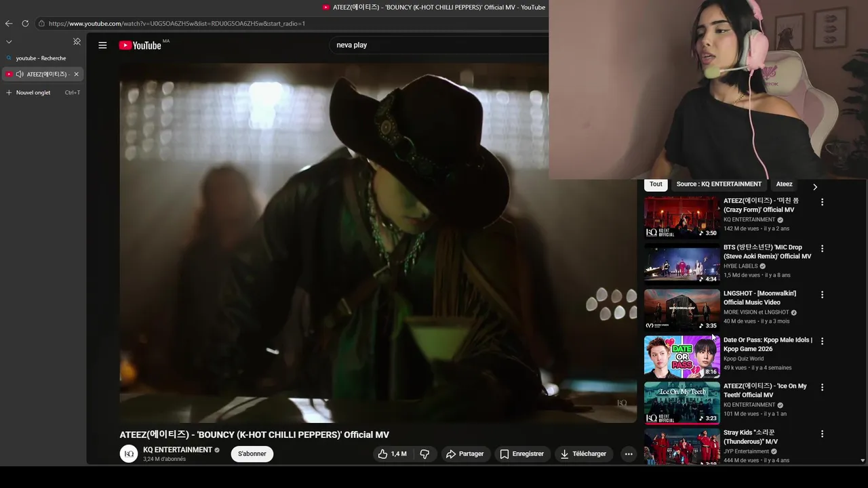Pause the BOUNCY video by clicking the player
Screen dimensions: 868x488
click(378, 243)
